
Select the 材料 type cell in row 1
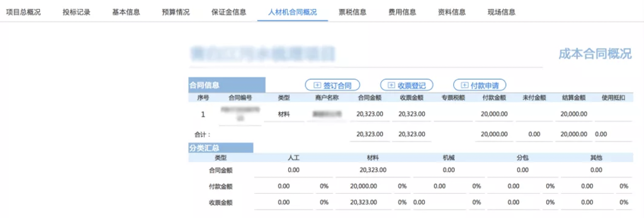pos(284,114)
